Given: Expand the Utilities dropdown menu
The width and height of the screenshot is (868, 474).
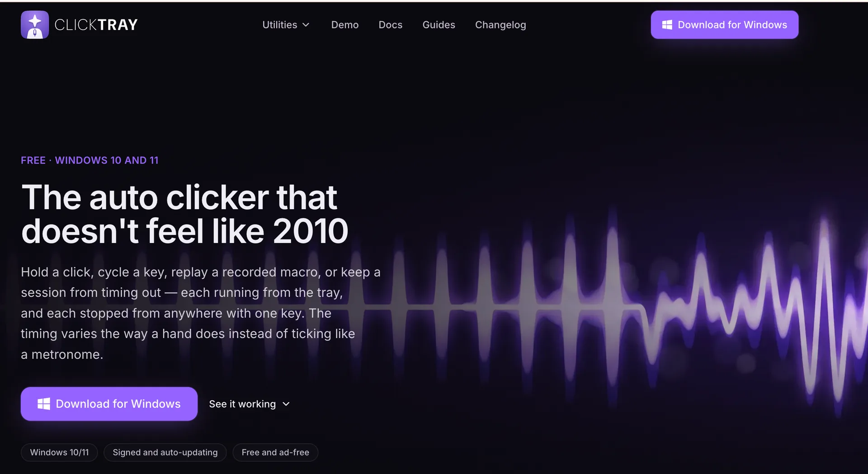Looking at the screenshot, I should point(286,25).
